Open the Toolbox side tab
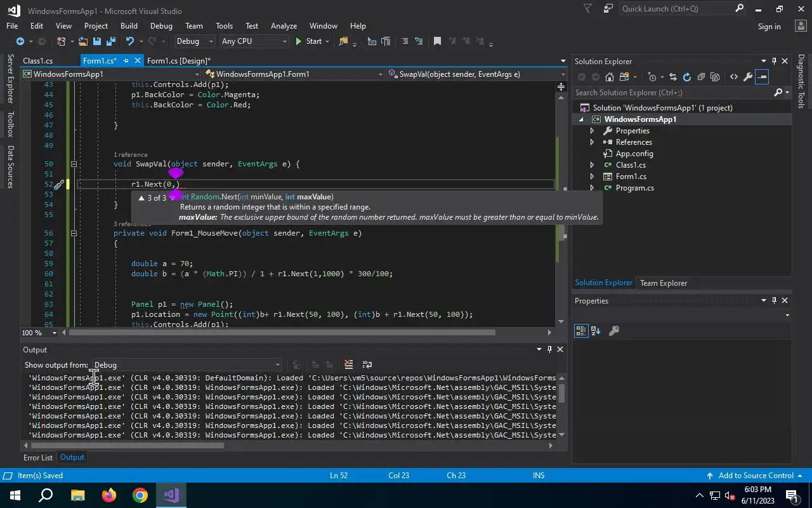Image resolution: width=812 pixels, height=508 pixels. pyautogui.click(x=10, y=124)
